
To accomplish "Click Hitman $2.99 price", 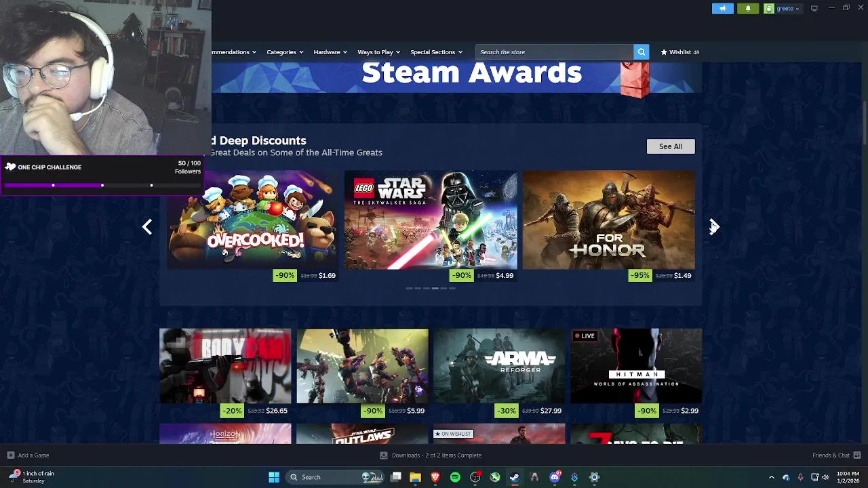I will point(690,411).
